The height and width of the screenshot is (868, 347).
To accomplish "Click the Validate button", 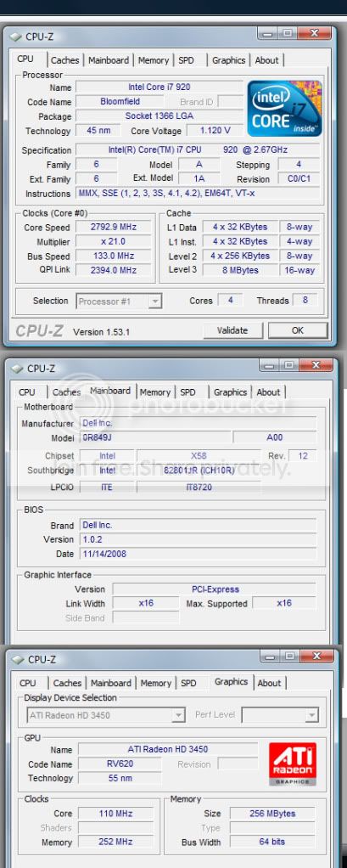I will [x=232, y=330].
